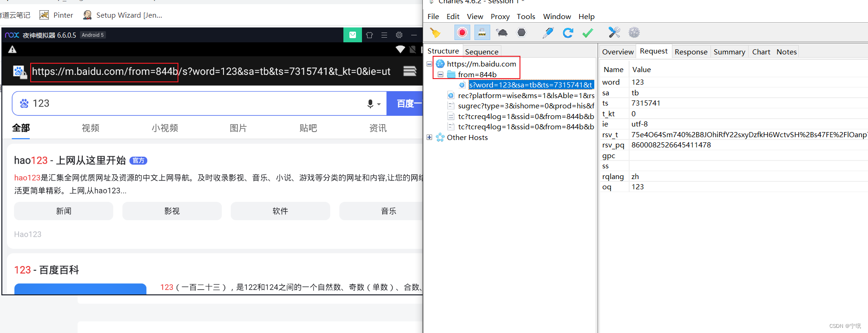This screenshot has width=868, height=333.
Task: Toggle breakpoints hexagon icon in Charles toolbar
Action: coord(521,33)
